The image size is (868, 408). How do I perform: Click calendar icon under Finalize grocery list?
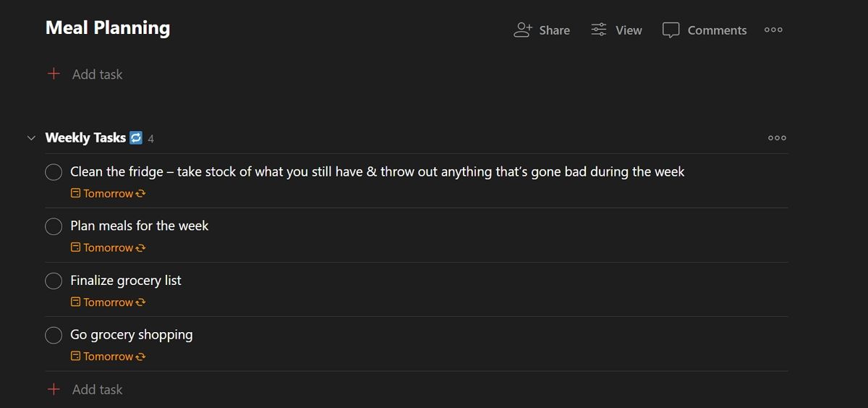click(x=75, y=302)
